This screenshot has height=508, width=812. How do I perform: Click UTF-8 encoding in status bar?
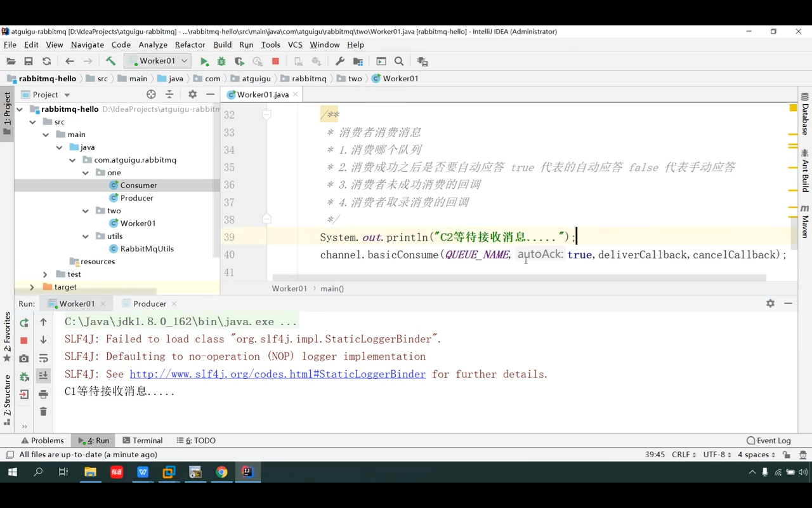coord(717,455)
